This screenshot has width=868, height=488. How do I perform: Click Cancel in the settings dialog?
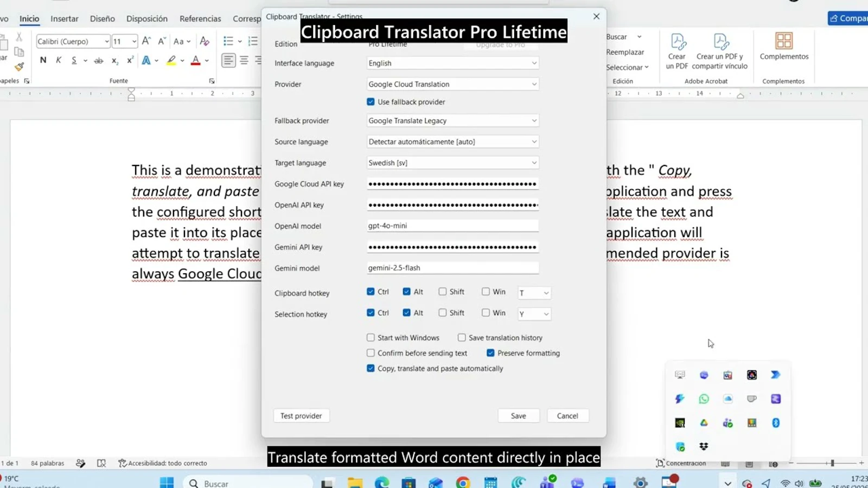[567, 416]
